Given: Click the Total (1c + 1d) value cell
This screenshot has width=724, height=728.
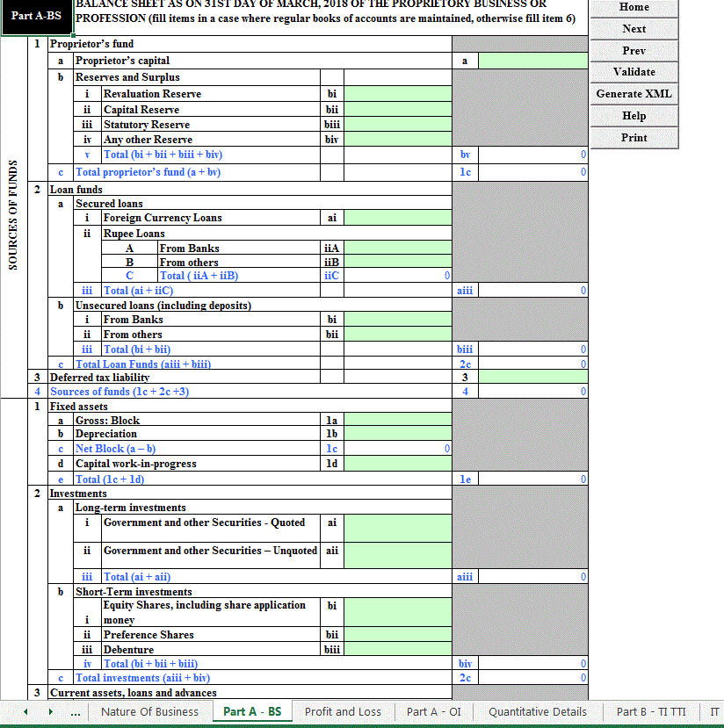Looking at the screenshot, I should click(x=532, y=479).
